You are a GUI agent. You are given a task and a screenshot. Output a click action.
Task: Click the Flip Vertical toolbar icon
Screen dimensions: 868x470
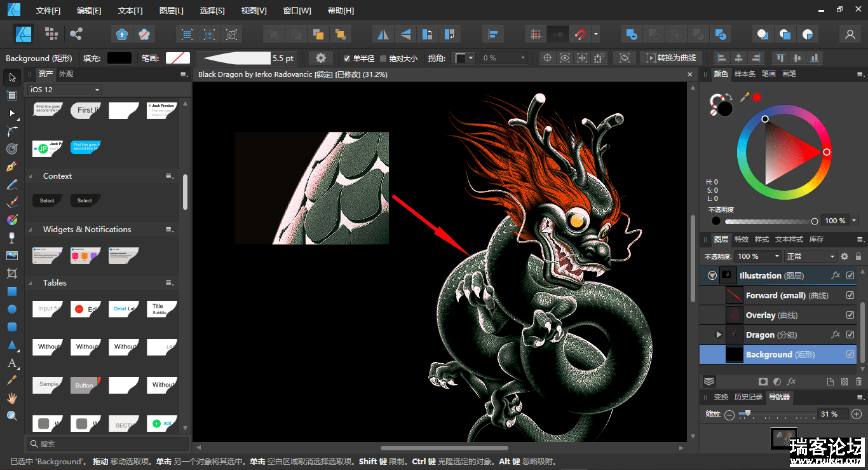tap(405, 34)
